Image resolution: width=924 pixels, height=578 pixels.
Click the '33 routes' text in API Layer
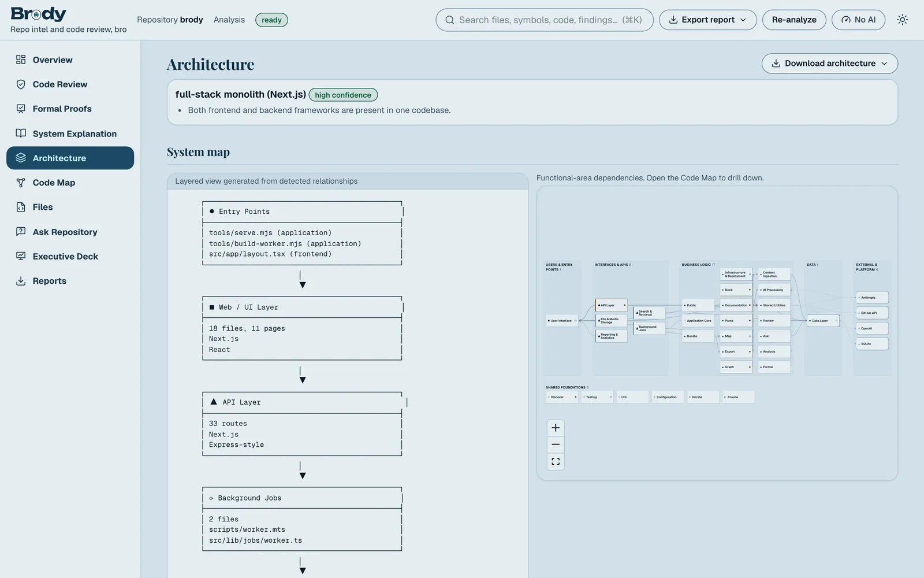(228, 424)
